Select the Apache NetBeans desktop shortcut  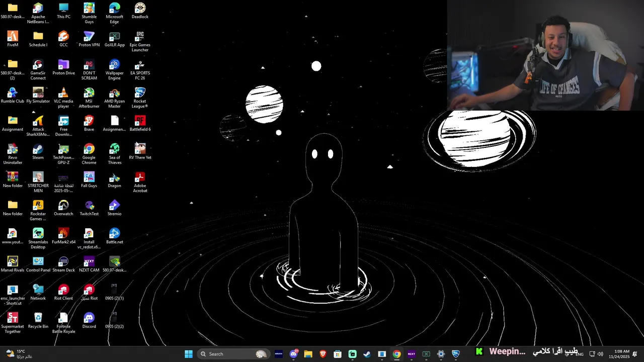(x=38, y=13)
